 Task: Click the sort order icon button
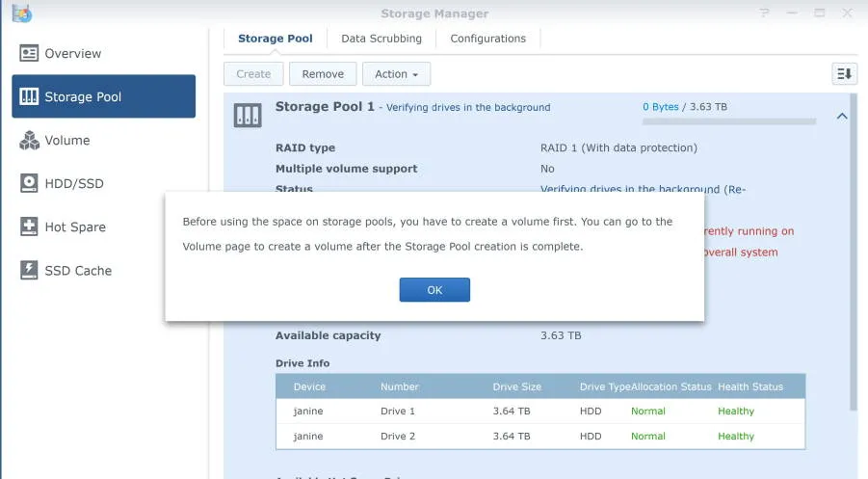pos(844,73)
